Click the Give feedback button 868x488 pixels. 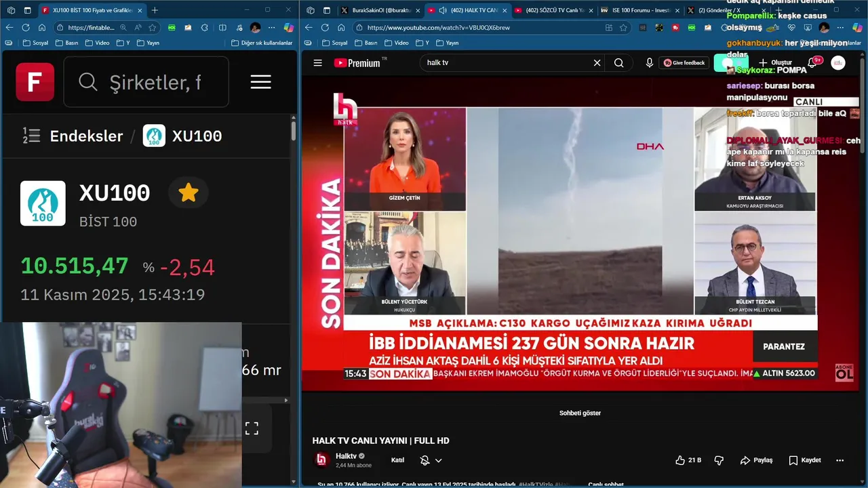pyautogui.click(x=684, y=62)
